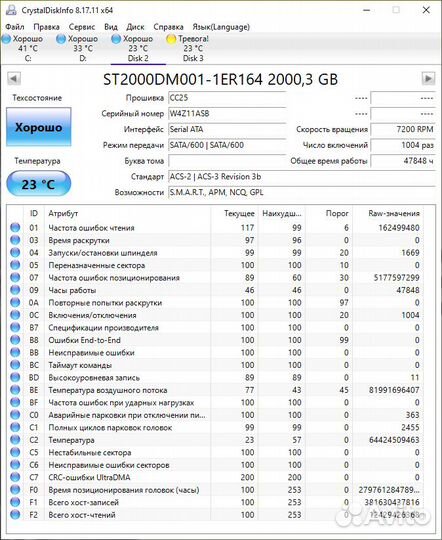Click the Интерфейс field Serial ATA
Image resolution: width=442 pixels, height=540 pixels.
227,129
